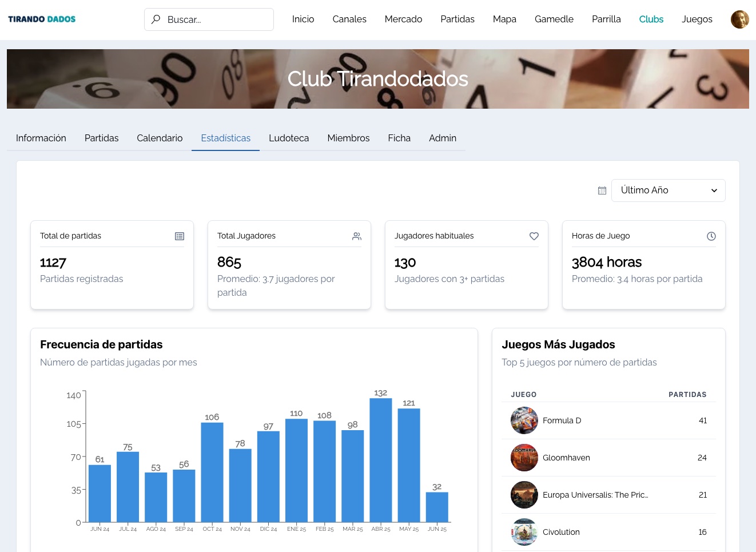
Task: Open your profile avatar in the top bar
Action: [x=740, y=19]
